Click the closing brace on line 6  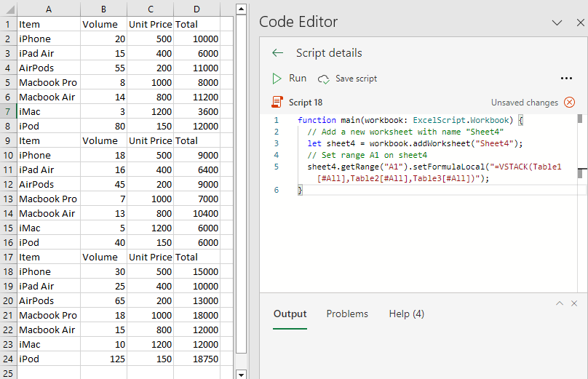pos(300,190)
